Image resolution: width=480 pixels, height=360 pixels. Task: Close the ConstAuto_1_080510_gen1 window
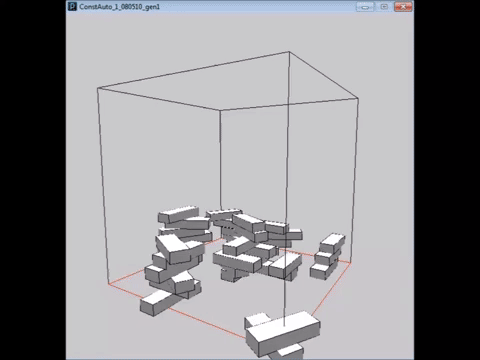pyautogui.click(x=403, y=7)
